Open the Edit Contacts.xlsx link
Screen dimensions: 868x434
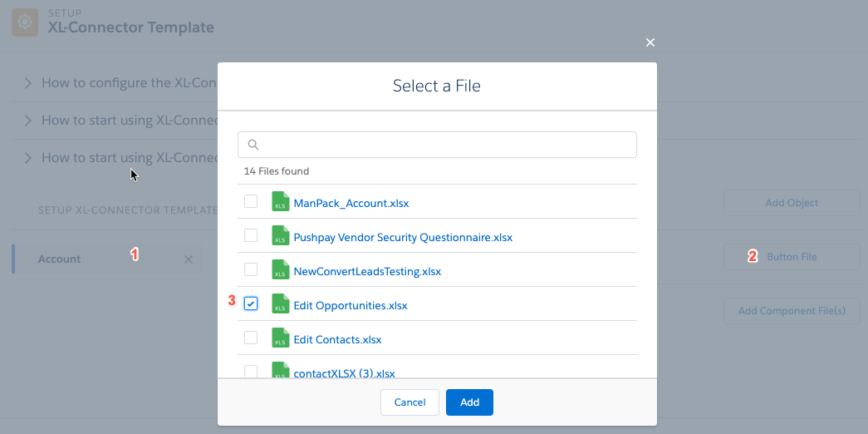337,340
